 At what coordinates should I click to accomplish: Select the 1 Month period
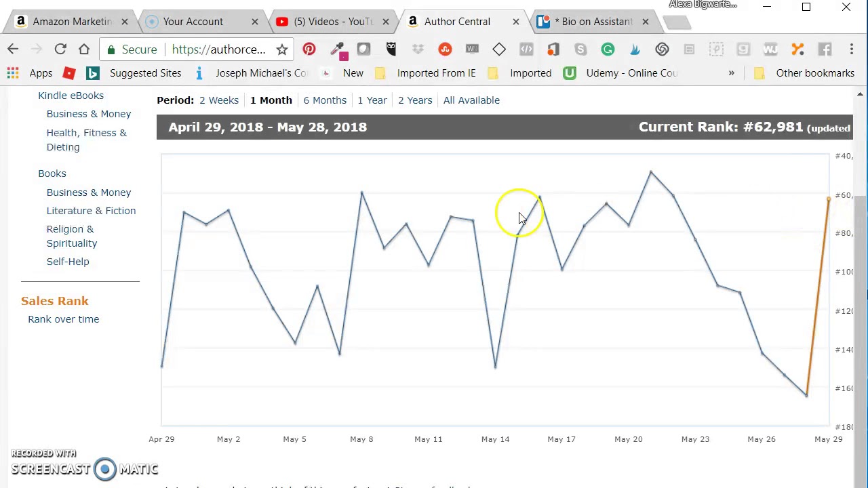(x=271, y=100)
